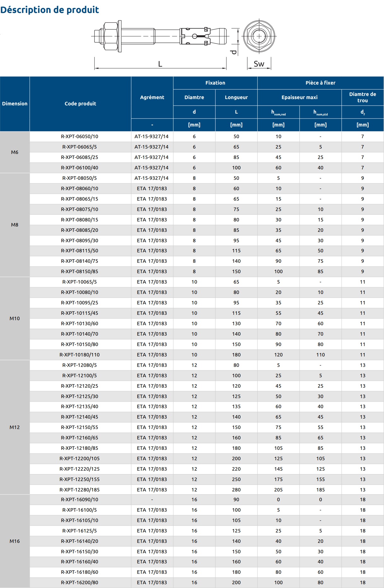Select the M6 dimension group cell

click(15, 152)
